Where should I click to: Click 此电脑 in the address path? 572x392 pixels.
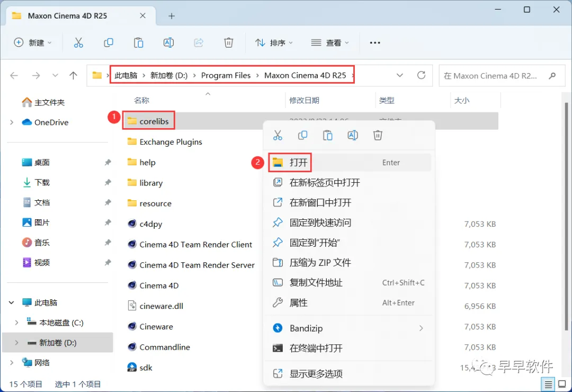click(x=126, y=76)
